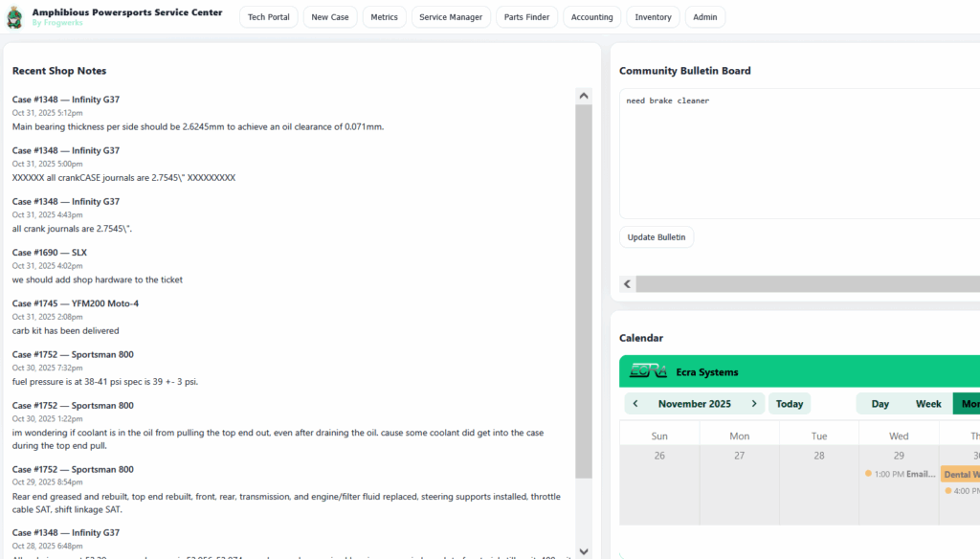Navigate to Metrics
The width and height of the screenshot is (980, 559).
pos(384,17)
